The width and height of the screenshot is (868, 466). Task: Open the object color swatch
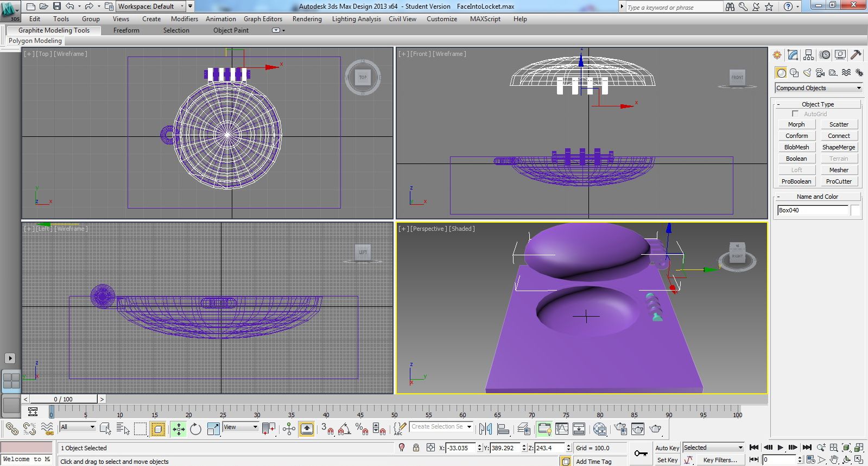click(x=856, y=210)
